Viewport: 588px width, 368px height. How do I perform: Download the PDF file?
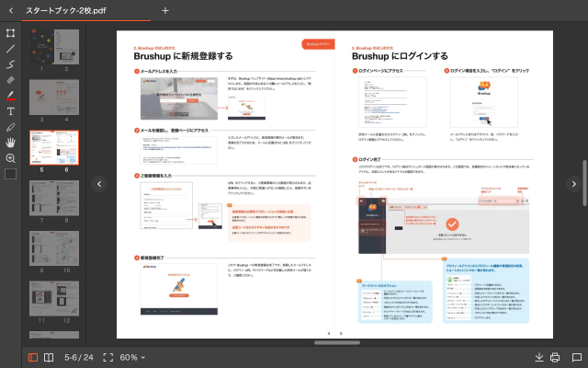pos(539,357)
